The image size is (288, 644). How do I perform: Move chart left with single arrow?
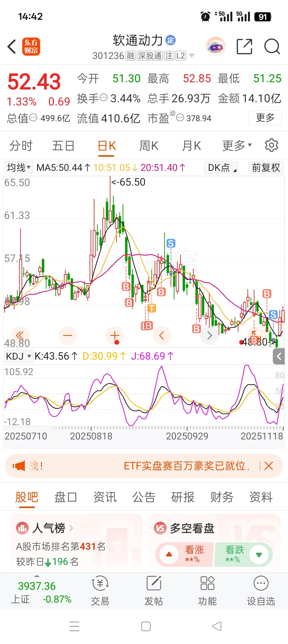[x=162, y=335]
